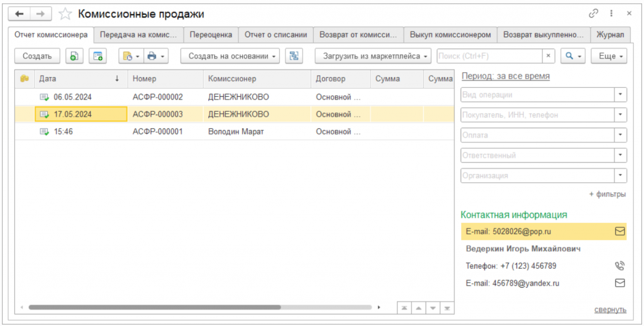Select the Володин Марат cell

pos(257,132)
